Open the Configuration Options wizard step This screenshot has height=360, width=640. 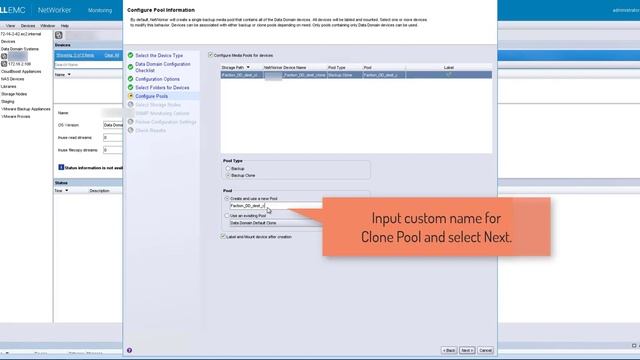(x=158, y=79)
